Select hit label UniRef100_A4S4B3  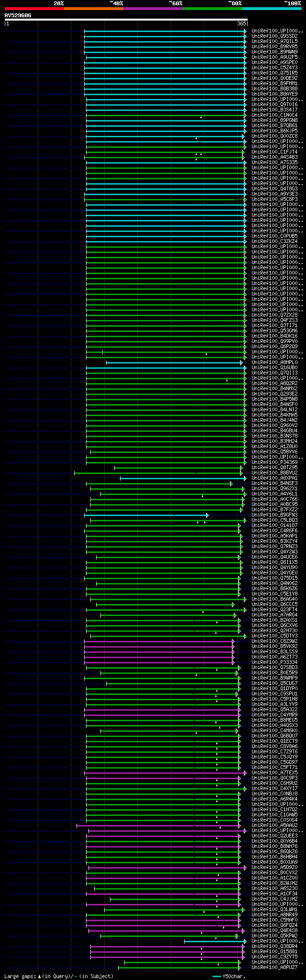[274, 157]
